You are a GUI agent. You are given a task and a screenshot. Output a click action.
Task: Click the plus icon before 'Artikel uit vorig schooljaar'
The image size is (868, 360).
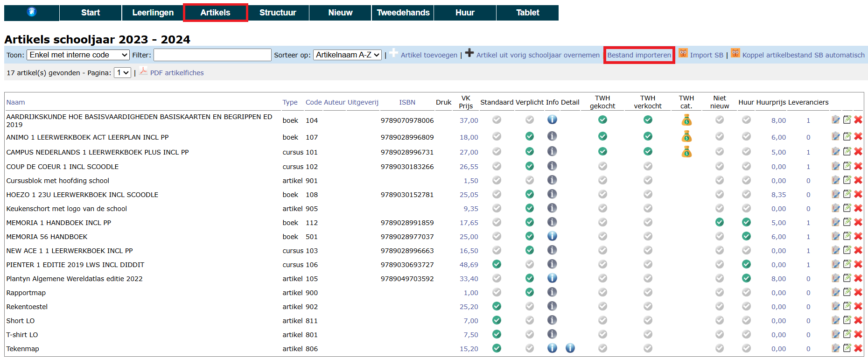pos(469,53)
